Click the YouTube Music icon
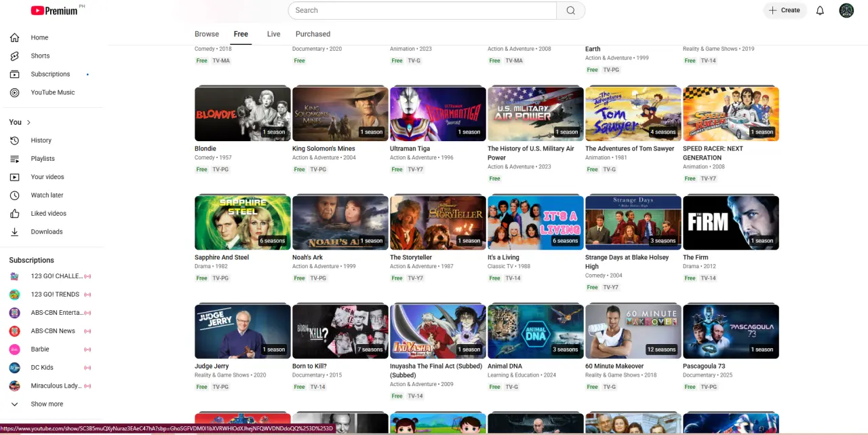 15,92
